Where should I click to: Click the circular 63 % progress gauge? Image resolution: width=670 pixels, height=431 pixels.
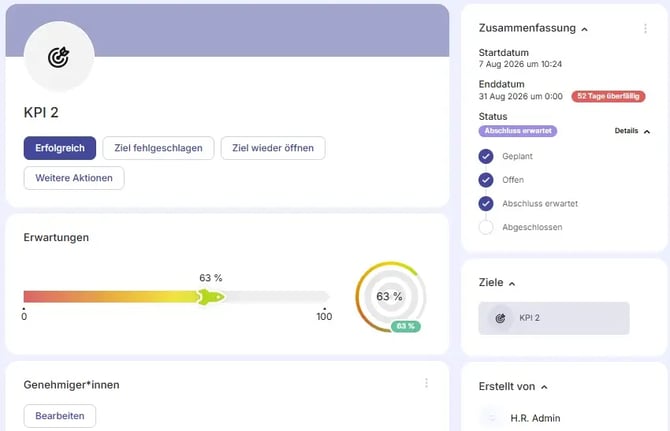(390, 296)
